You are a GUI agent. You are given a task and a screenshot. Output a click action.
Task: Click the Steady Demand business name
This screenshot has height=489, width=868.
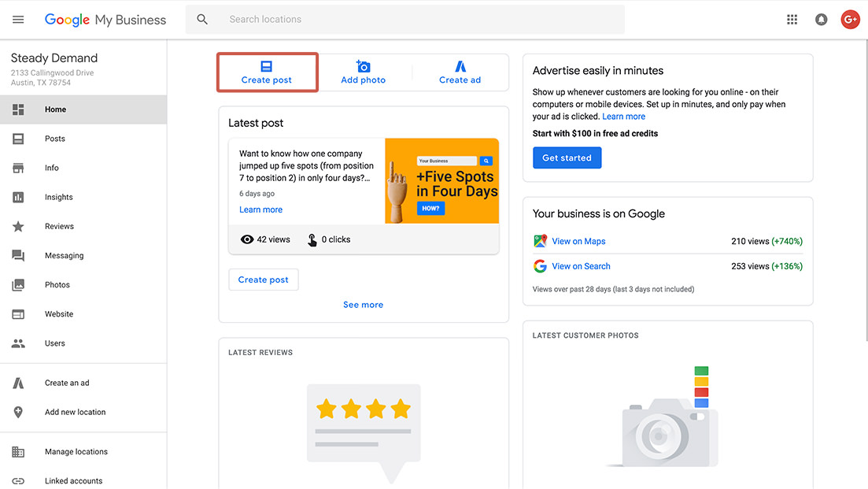pyautogui.click(x=54, y=58)
